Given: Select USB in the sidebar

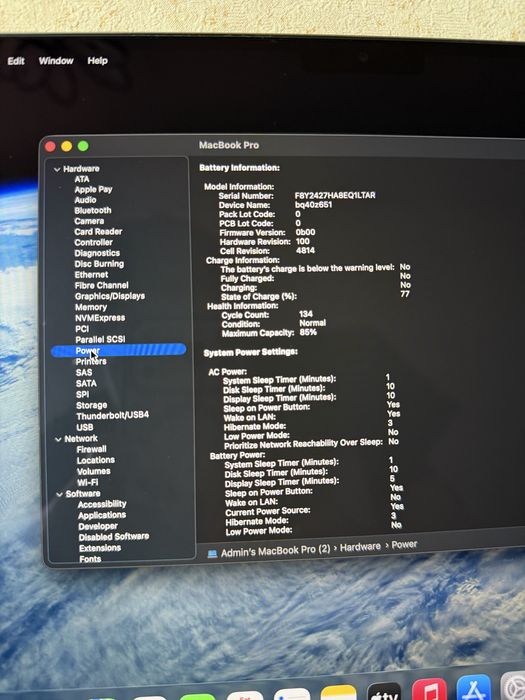Looking at the screenshot, I should (85, 427).
